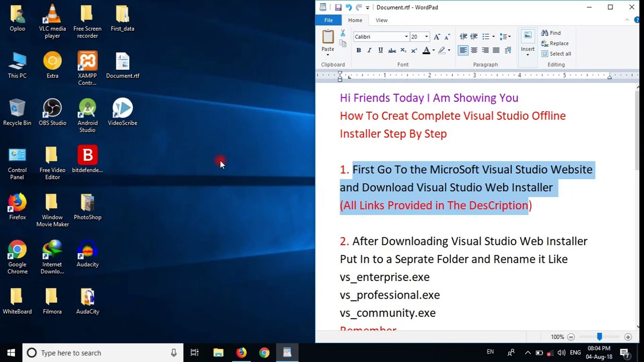
Task: Open the text color dropdown arrow
Action: pyautogui.click(x=433, y=50)
